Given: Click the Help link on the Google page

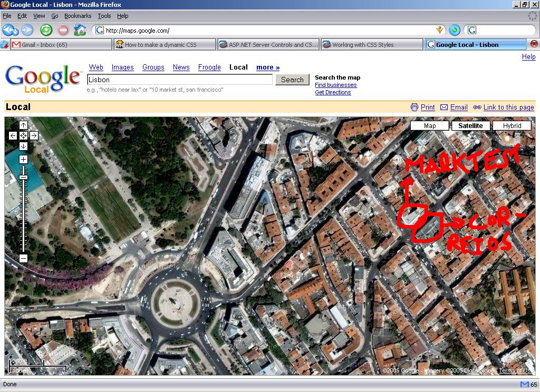Looking at the screenshot, I should click(528, 57).
